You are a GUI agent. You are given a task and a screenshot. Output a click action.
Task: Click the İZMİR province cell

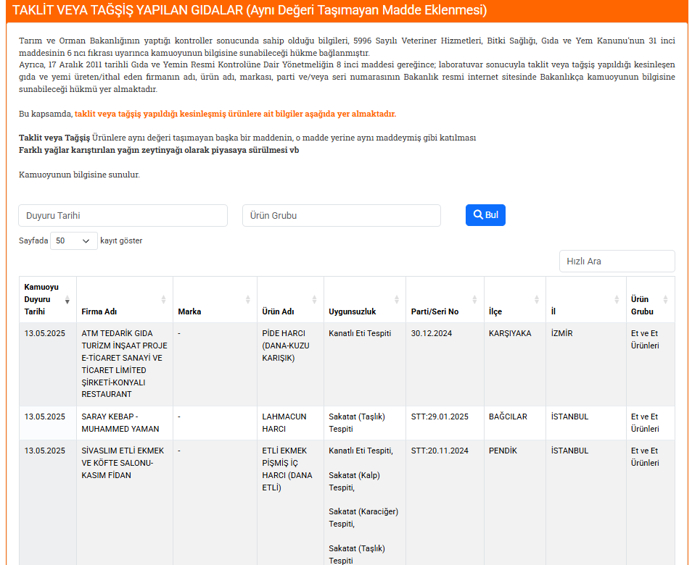[586, 364]
